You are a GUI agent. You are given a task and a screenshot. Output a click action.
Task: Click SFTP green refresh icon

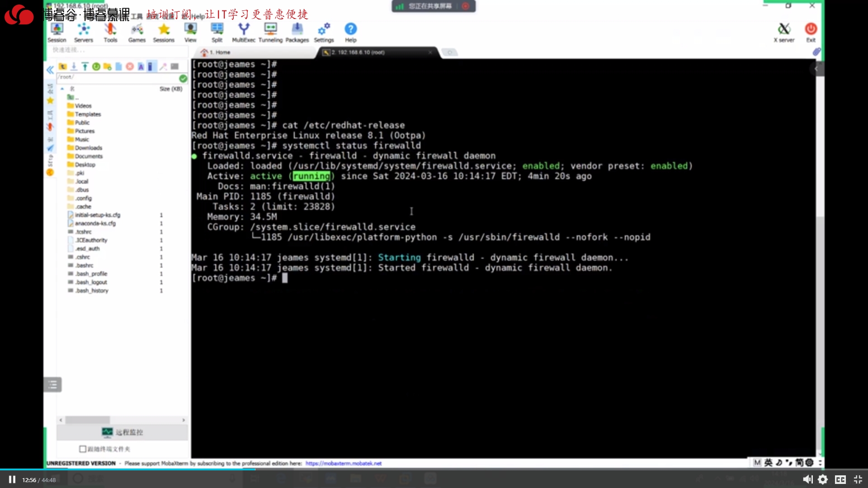96,66
